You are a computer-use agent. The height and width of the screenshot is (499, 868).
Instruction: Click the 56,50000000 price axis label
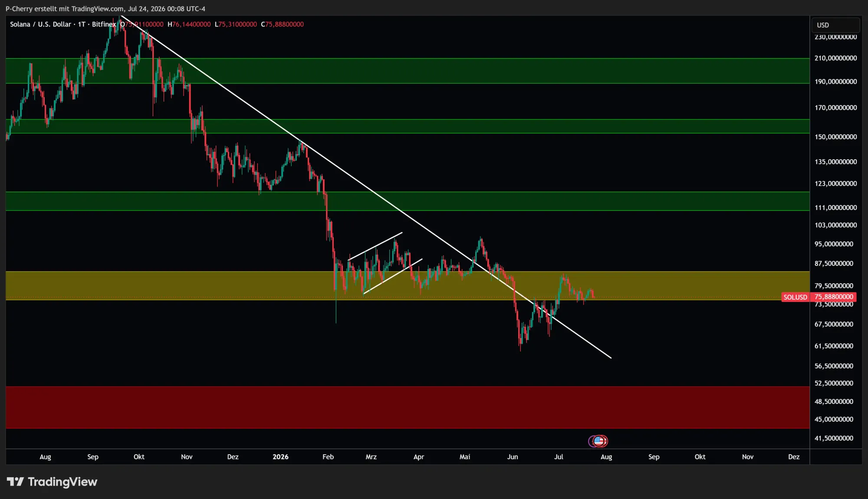(834, 366)
